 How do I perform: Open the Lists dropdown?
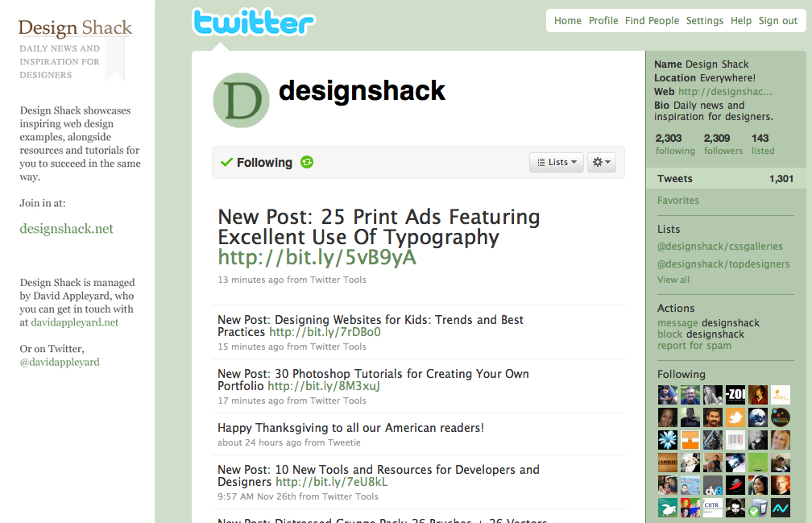click(557, 162)
